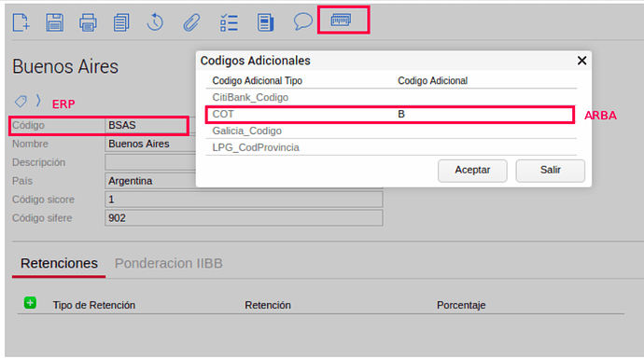Click the Tipo de Retención column header

point(93,305)
